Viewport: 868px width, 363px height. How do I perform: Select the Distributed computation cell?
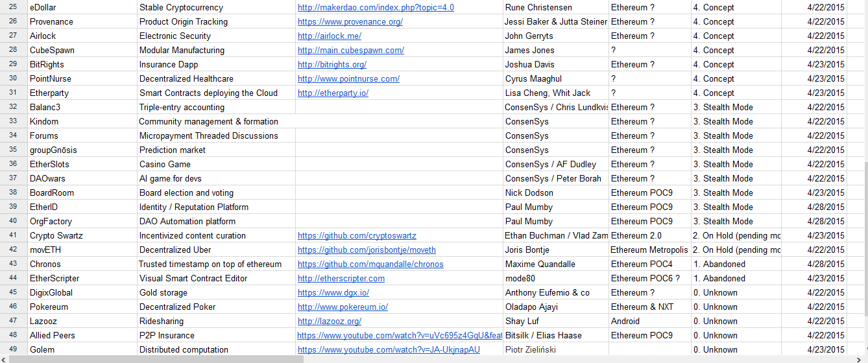coord(216,350)
